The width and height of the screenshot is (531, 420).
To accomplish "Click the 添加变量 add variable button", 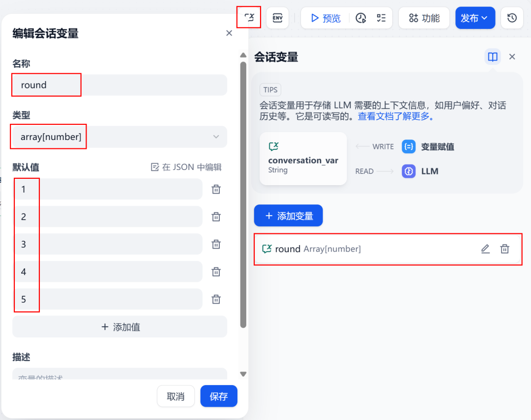I will pos(288,216).
